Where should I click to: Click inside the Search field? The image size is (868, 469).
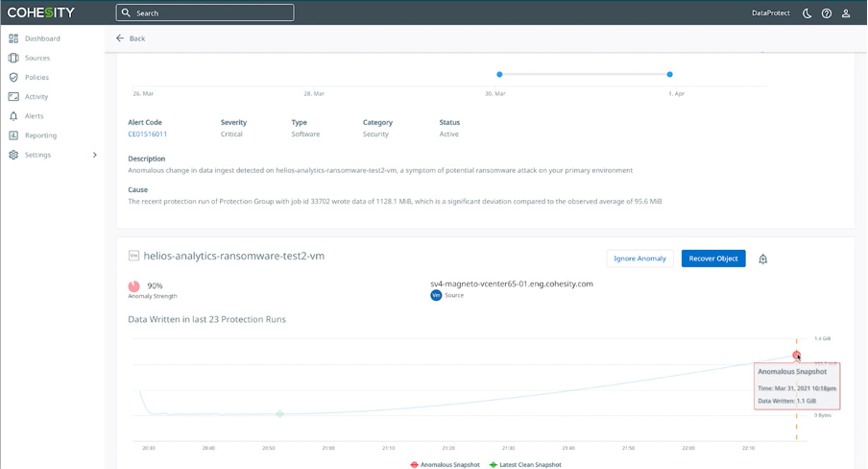click(205, 12)
